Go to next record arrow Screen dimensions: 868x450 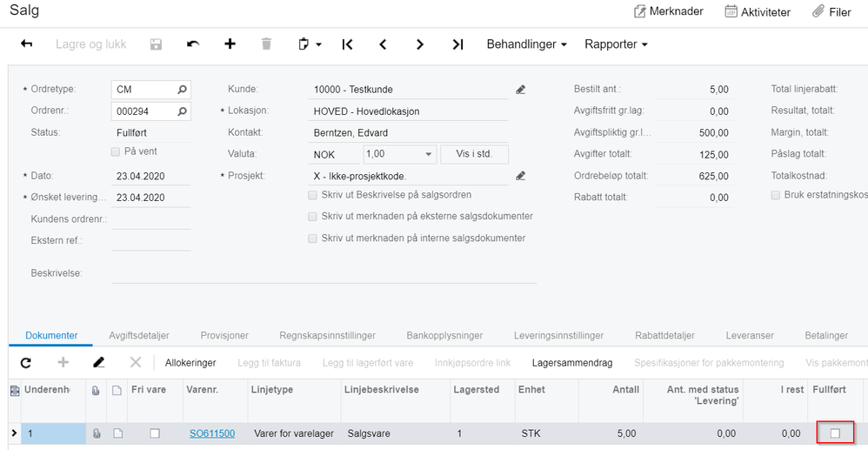420,44
